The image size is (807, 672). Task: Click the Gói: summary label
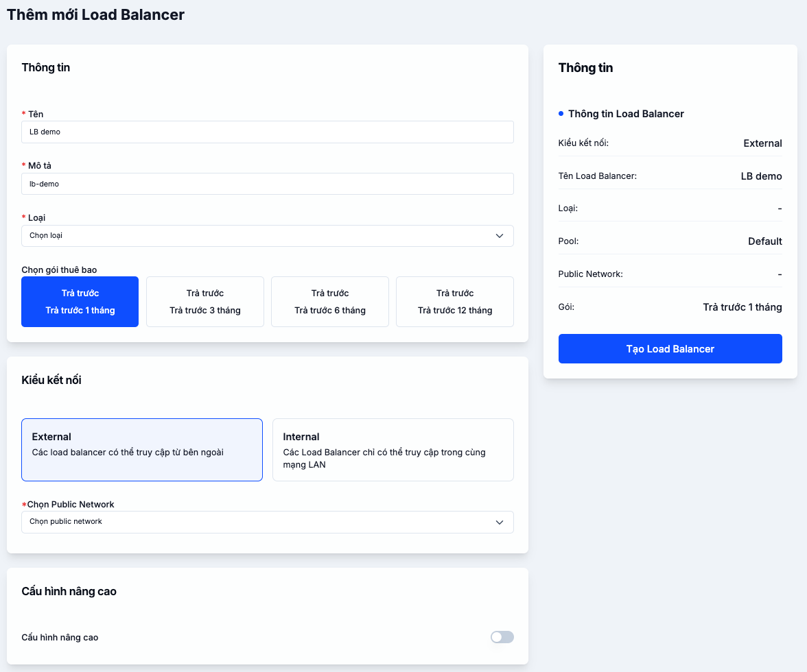pyautogui.click(x=566, y=307)
